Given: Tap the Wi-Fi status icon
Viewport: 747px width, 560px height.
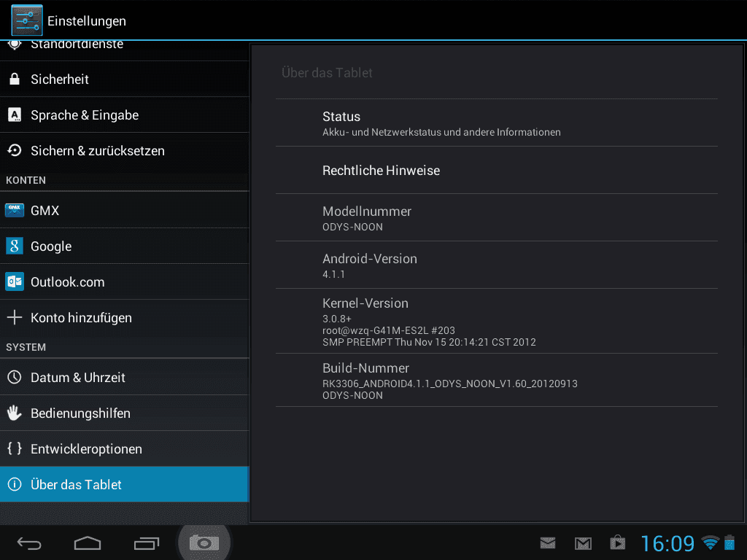Looking at the screenshot, I should pos(711,542).
